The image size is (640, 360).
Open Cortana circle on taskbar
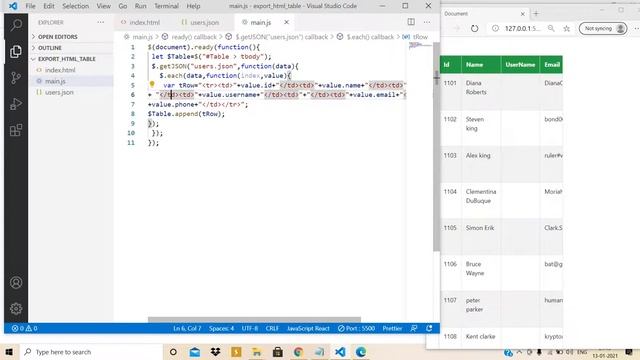[x=173, y=352]
